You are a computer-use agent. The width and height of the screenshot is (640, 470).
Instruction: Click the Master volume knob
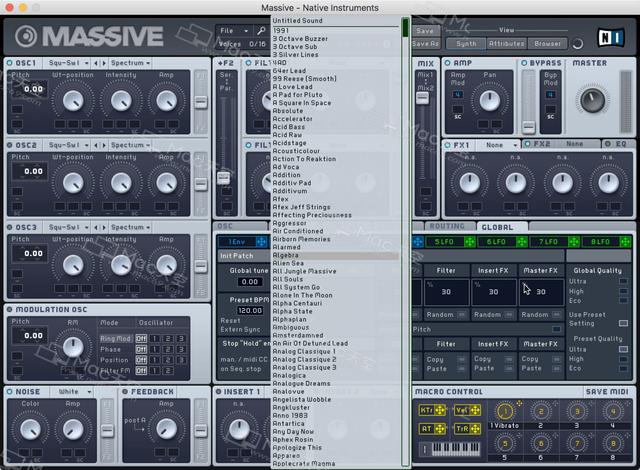coord(592,100)
